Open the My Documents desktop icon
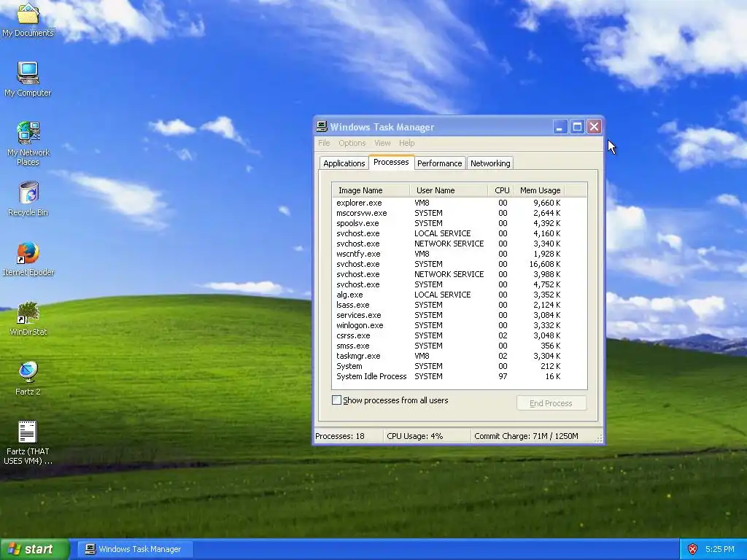 [x=28, y=19]
